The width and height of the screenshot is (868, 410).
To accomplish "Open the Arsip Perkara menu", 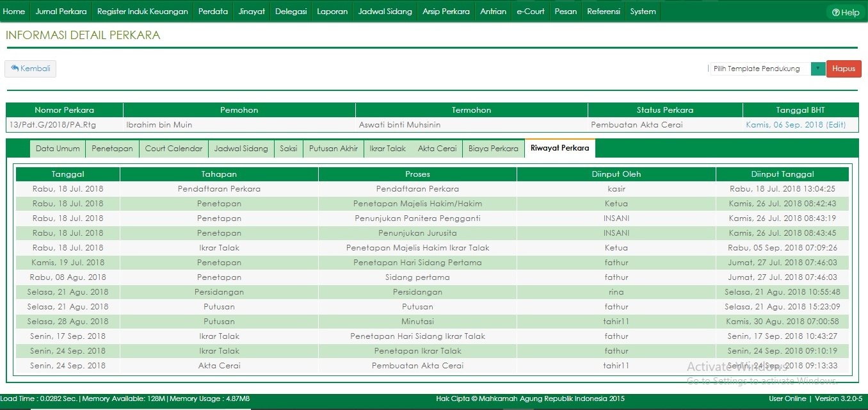I will tap(446, 12).
